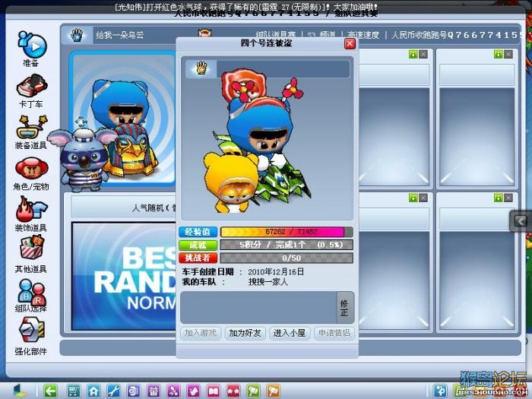Screen dimensions: 532x399
Task: Close the top-right empty slot with X
Action: tap(508, 54)
